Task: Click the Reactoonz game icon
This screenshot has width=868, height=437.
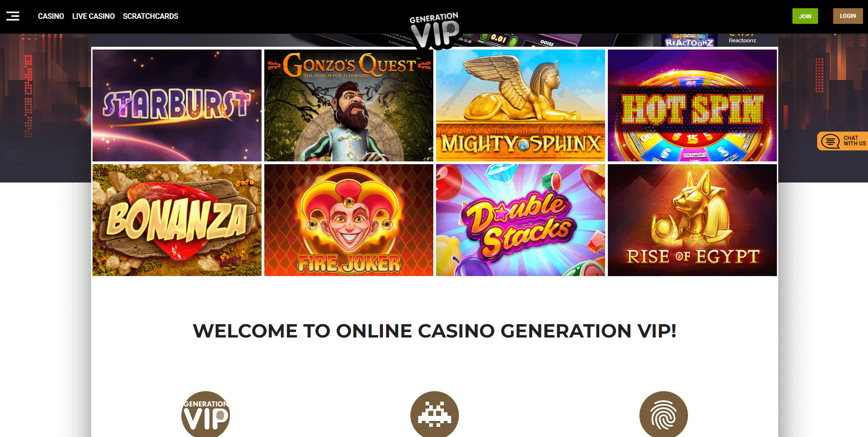Action: (689, 40)
